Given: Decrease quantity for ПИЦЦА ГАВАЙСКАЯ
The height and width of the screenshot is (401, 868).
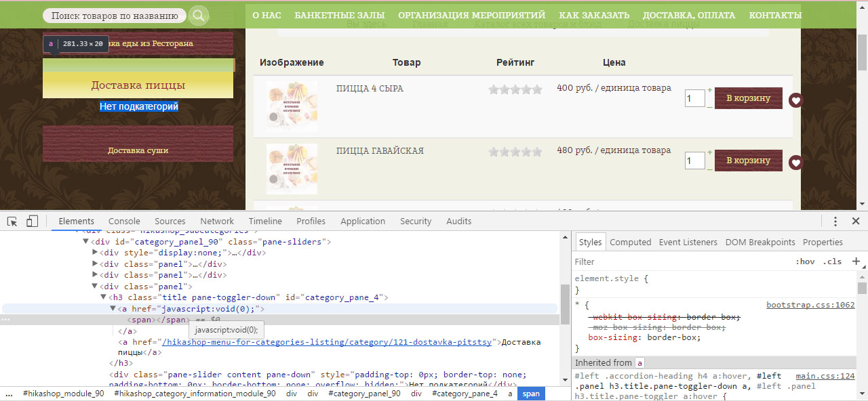Looking at the screenshot, I should tap(710, 169).
